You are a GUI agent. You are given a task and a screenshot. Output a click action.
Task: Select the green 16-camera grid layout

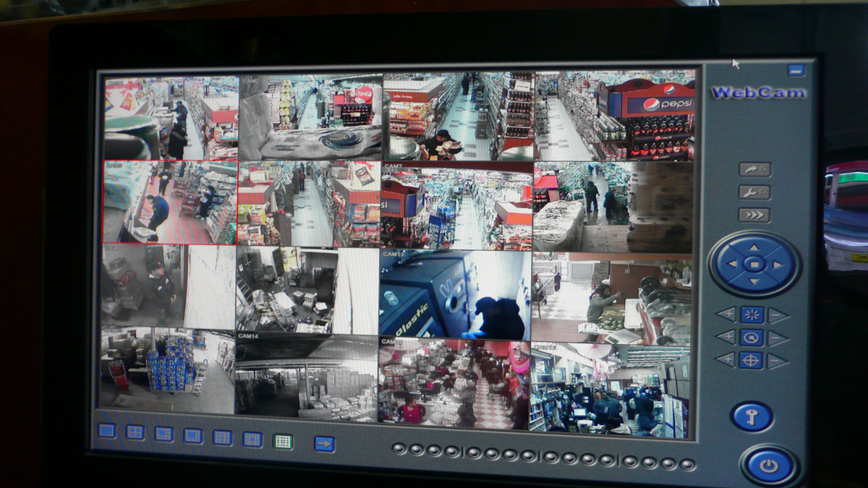pyautogui.click(x=283, y=441)
